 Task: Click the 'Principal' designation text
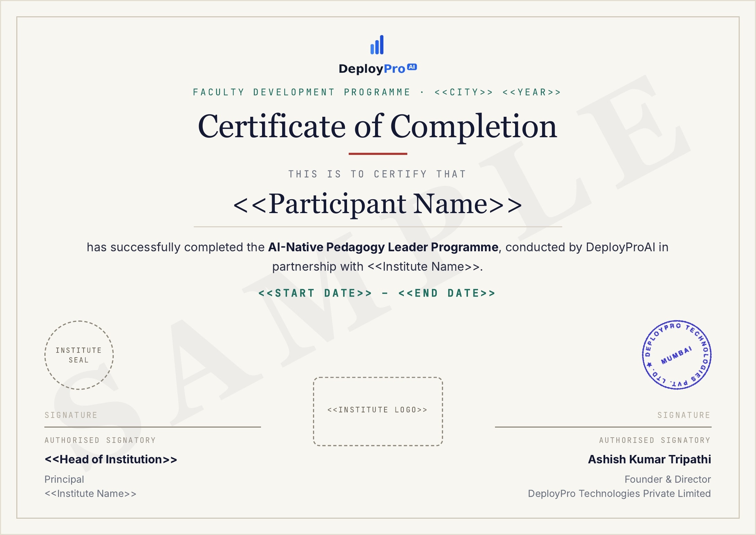[x=64, y=480]
